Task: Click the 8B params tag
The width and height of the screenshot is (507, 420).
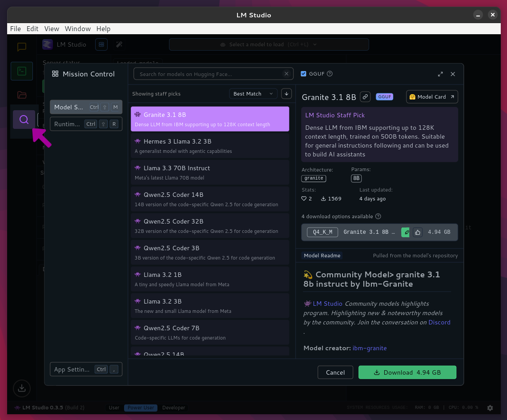Action: 356,178
